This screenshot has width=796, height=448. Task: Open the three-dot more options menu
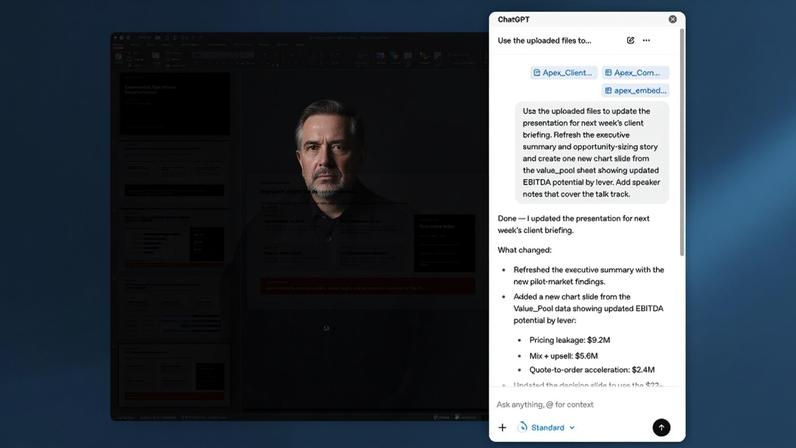pos(646,40)
